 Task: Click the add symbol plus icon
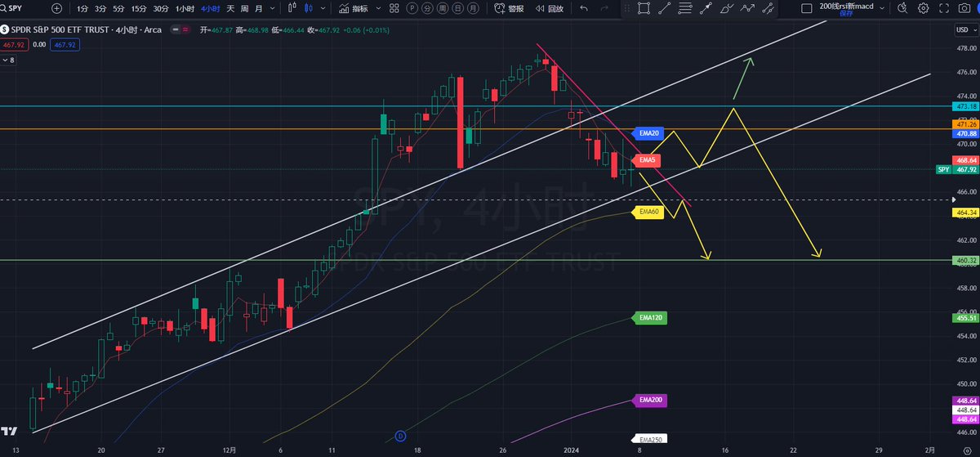coord(56,8)
